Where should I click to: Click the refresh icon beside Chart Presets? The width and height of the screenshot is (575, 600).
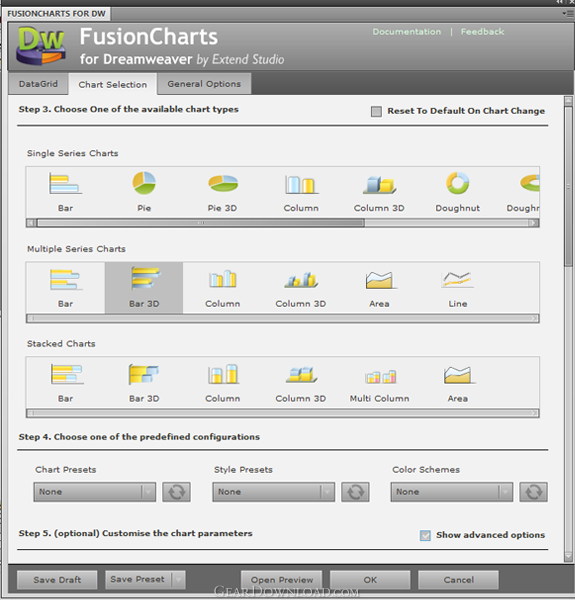(x=176, y=492)
